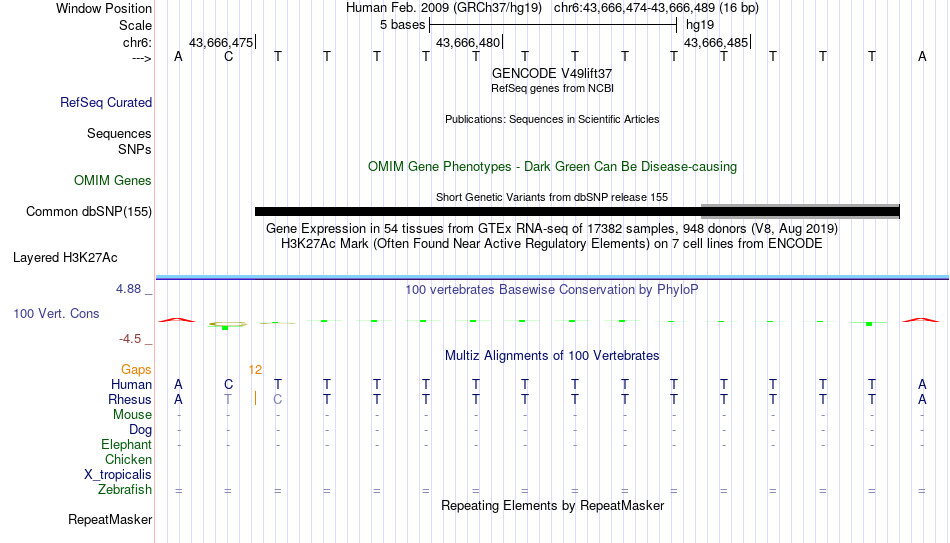Click the chr6: base position label
The height and width of the screenshot is (543, 950).
click(137, 42)
